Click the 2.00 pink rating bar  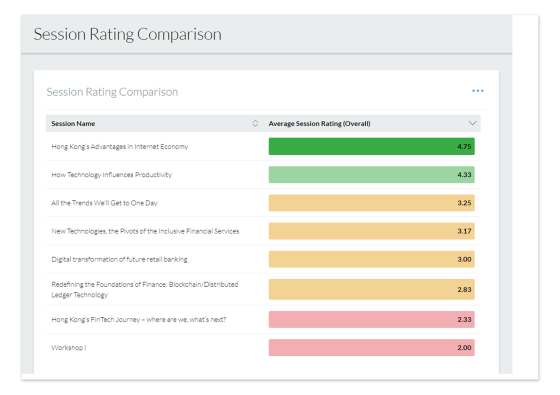pyautogui.click(x=371, y=348)
